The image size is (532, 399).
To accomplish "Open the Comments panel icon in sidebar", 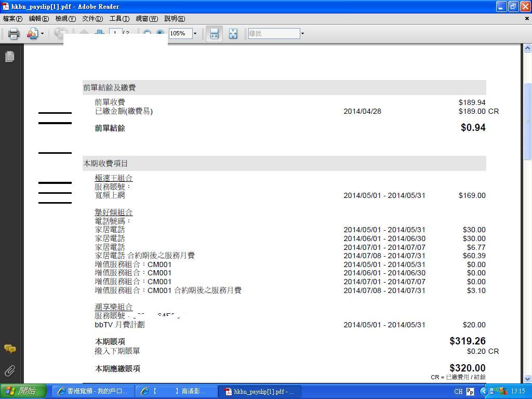I will click(x=10, y=349).
